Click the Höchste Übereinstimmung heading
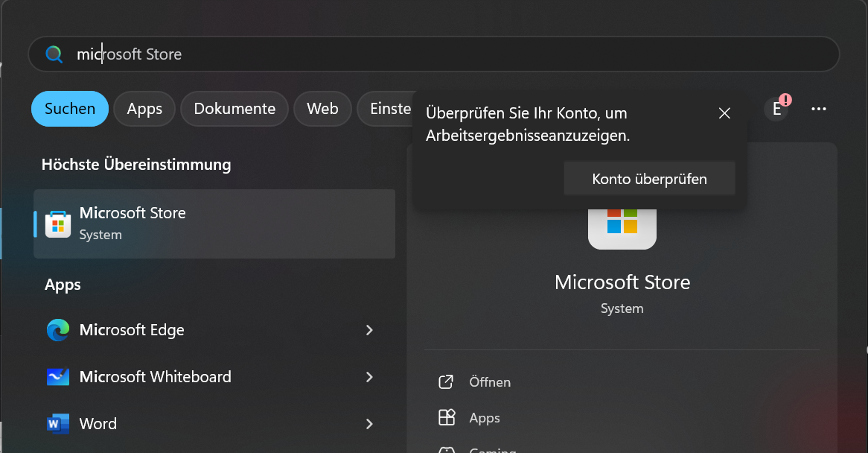The image size is (868, 453). click(136, 165)
